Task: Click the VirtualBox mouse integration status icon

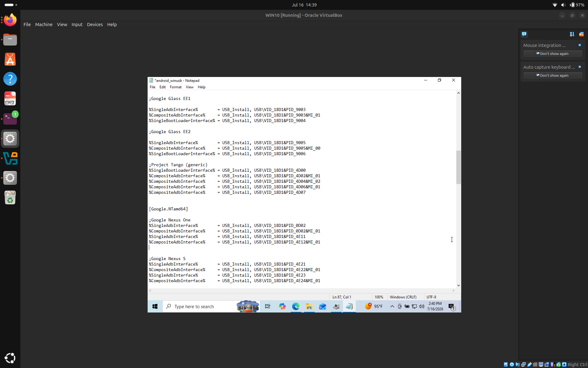Action: click(x=559, y=365)
